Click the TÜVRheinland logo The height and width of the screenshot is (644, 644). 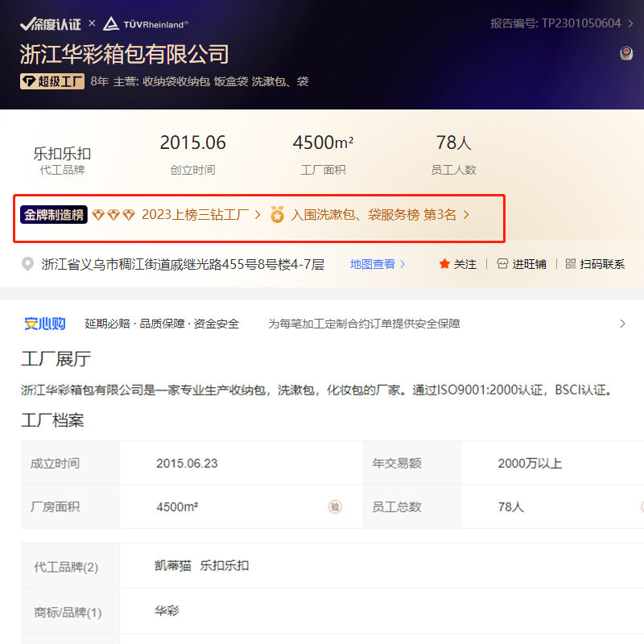click(x=146, y=24)
